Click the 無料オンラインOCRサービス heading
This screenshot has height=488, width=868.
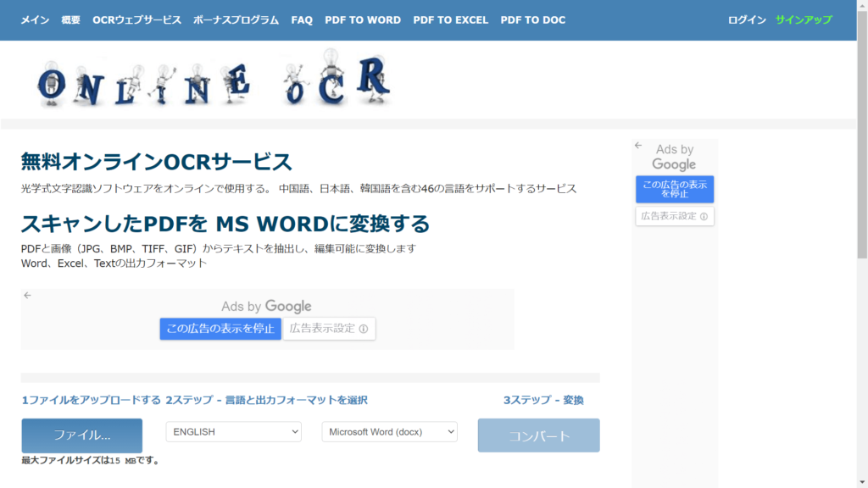tap(156, 162)
